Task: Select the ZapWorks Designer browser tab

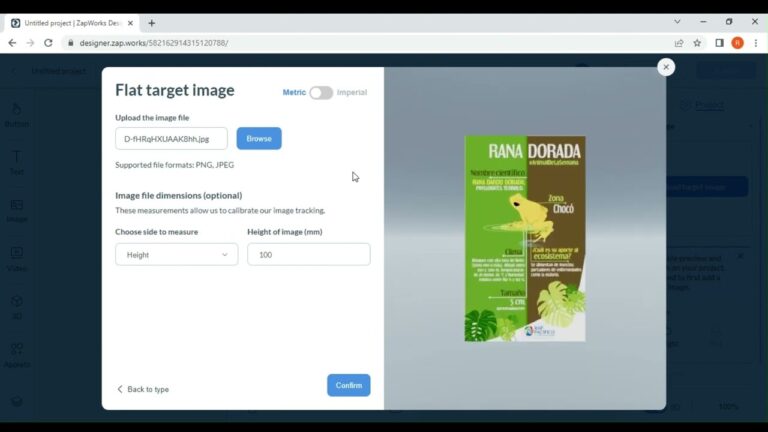Action: (x=72, y=23)
